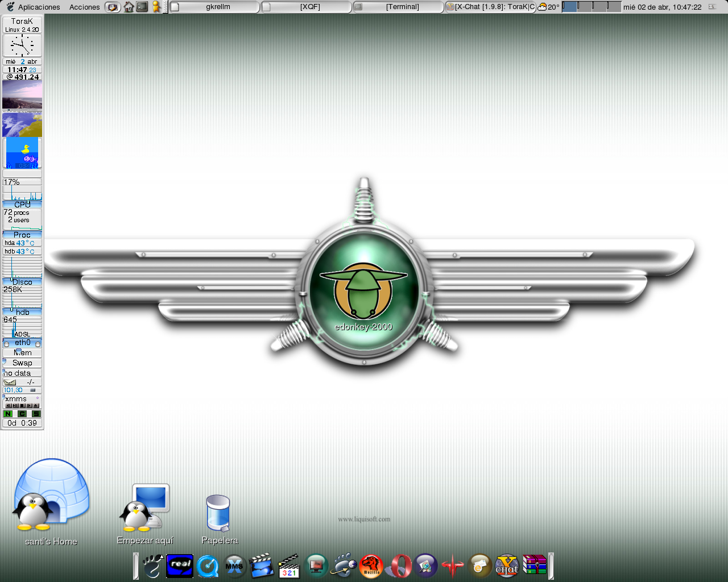Click the xmms previous track button
Viewport: 728px width, 582px height.
(x=9, y=406)
